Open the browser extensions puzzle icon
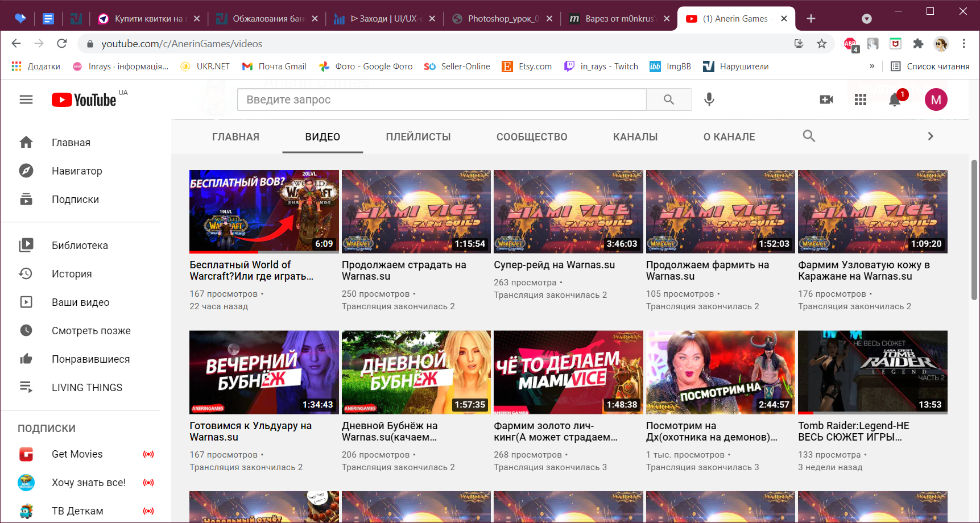Viewport: 980px width, 523px height. pos(918,44)
